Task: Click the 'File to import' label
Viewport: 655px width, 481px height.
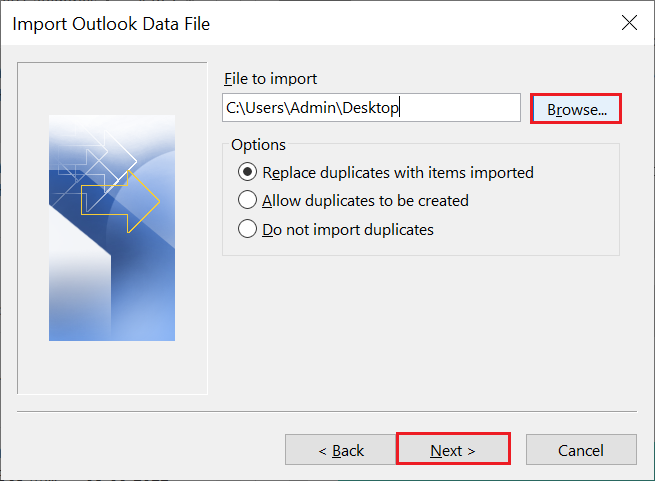Action: (271, 79)
